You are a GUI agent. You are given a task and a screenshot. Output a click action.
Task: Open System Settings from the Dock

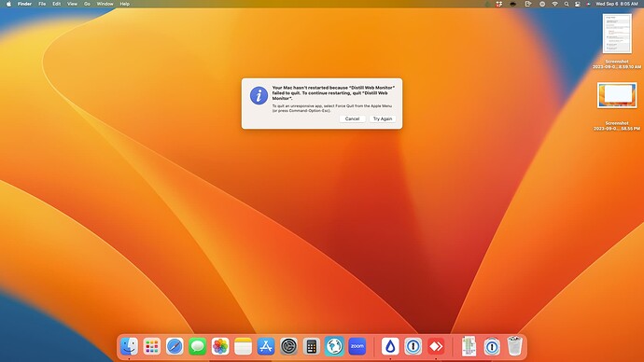[288, 346]
